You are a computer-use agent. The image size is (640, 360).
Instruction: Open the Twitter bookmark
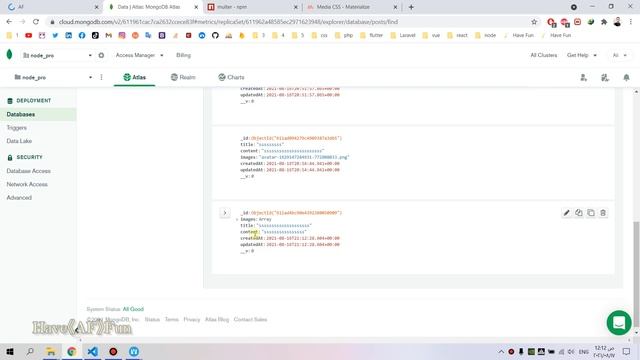(55, 36)
